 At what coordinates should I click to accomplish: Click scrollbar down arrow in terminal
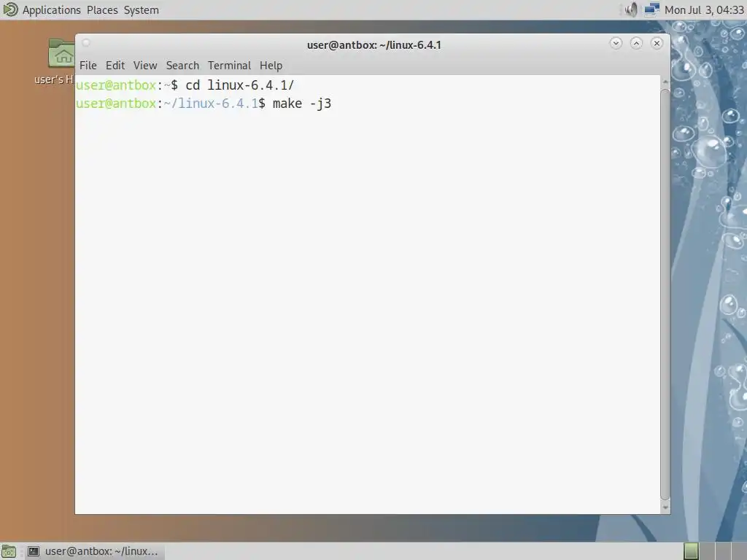(x=665, y=507)
